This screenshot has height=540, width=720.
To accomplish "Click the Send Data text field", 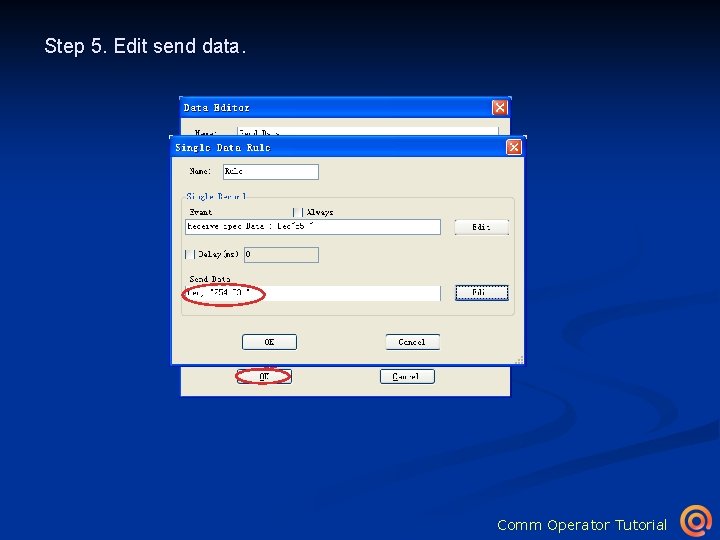I will [x=313, y=293].
